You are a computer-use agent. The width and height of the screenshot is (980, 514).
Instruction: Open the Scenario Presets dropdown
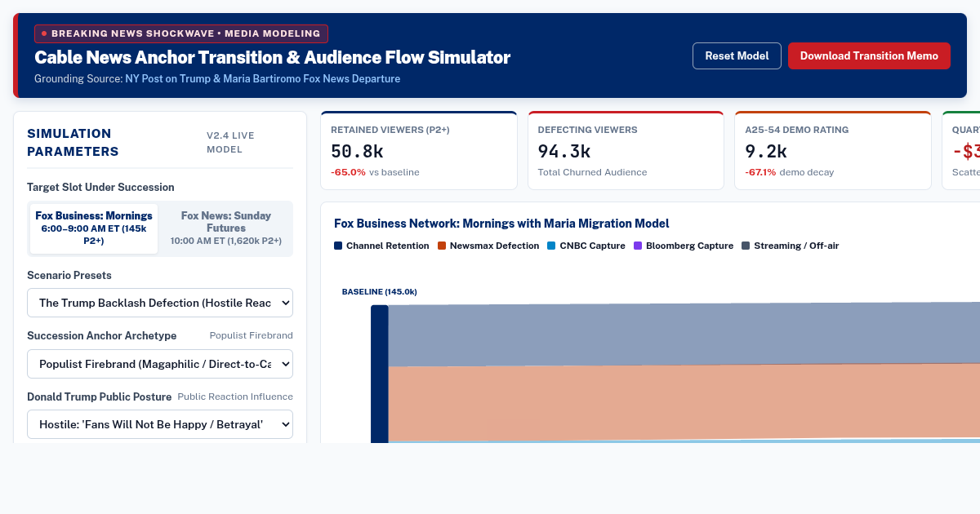coord(160,303)
